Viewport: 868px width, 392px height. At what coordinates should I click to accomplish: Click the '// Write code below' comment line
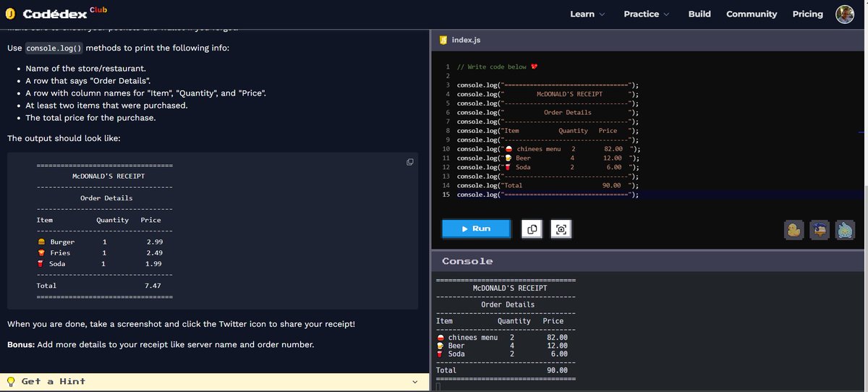click(x=498, y=67)
